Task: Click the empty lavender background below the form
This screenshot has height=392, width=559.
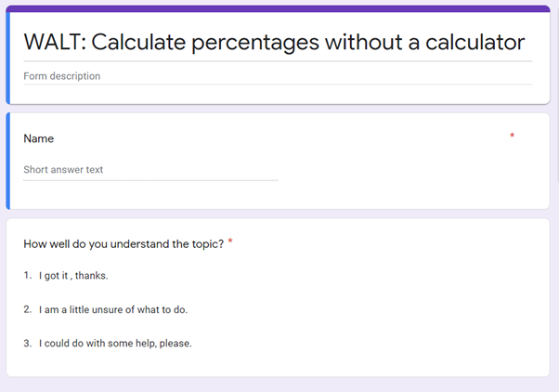Action: (278, 385)
